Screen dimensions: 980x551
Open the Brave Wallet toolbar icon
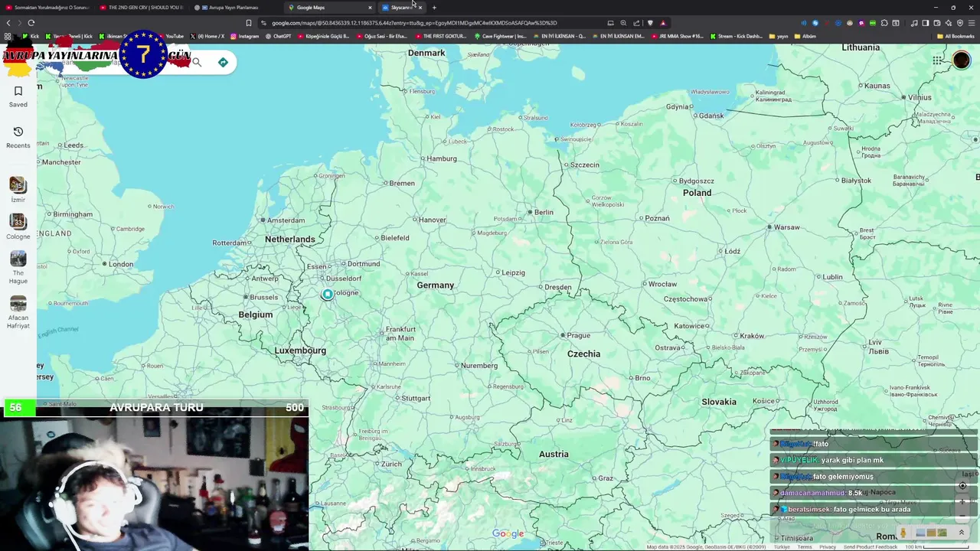pyautogui.click(x=937, y=23)
